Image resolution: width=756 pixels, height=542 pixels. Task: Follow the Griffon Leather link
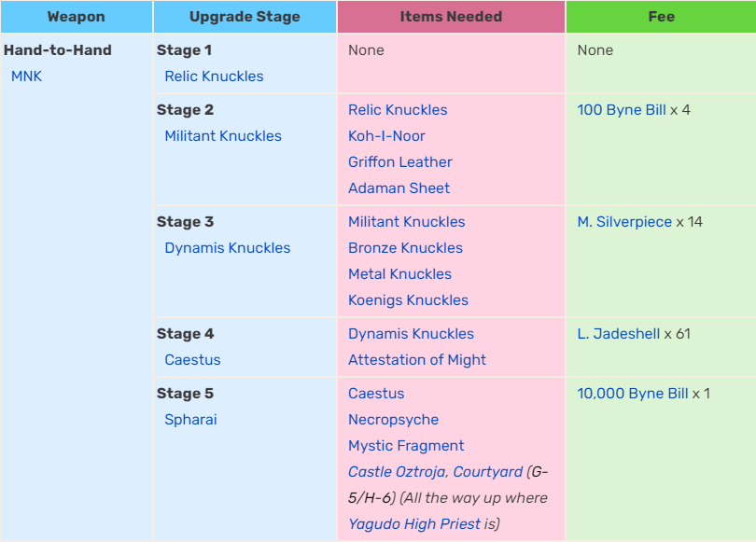tap(400, 162)
